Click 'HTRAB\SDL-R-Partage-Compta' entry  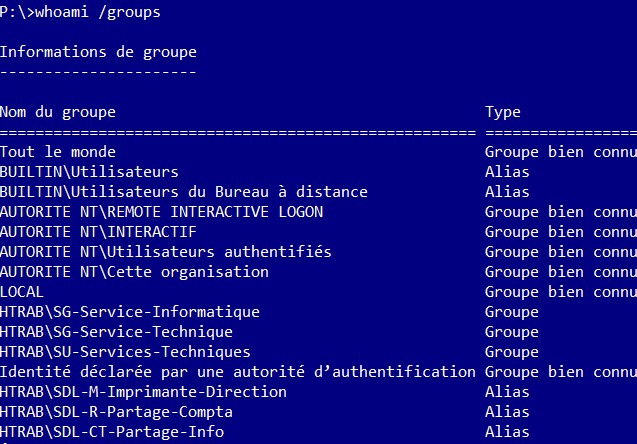click(116, 412)
